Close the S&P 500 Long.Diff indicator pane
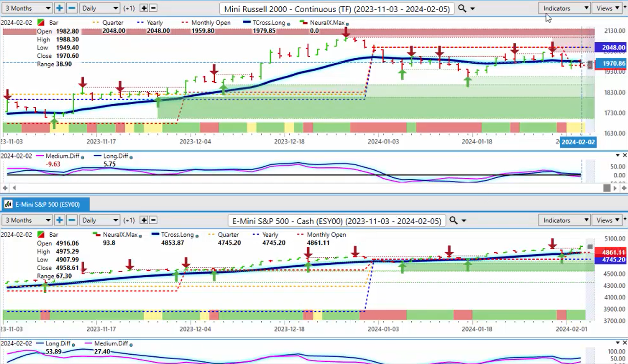This screenshot has height=364, width=628. [x=624, y=343]
